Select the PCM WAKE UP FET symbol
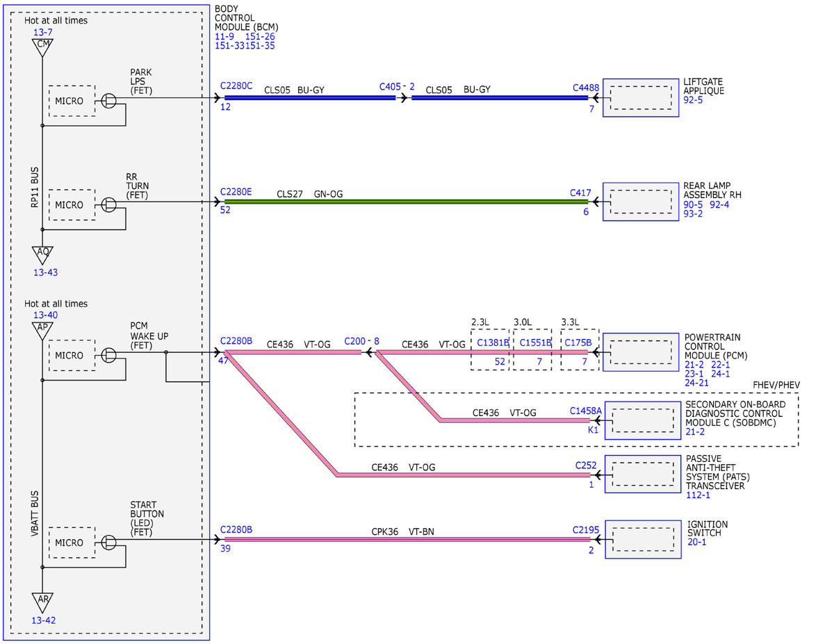Screen dimensions: 834x644 tap(108, 355)
